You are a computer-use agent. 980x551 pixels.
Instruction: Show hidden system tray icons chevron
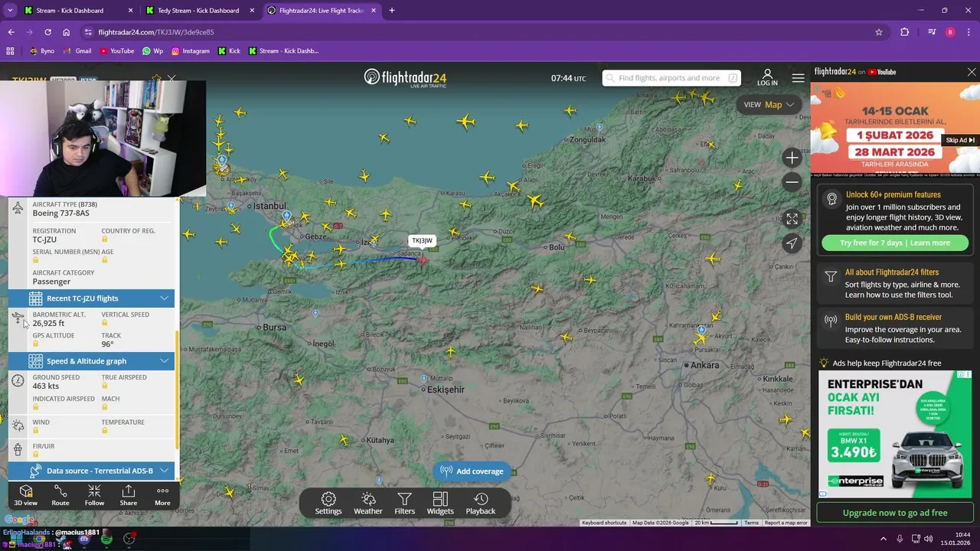(884, 539)
